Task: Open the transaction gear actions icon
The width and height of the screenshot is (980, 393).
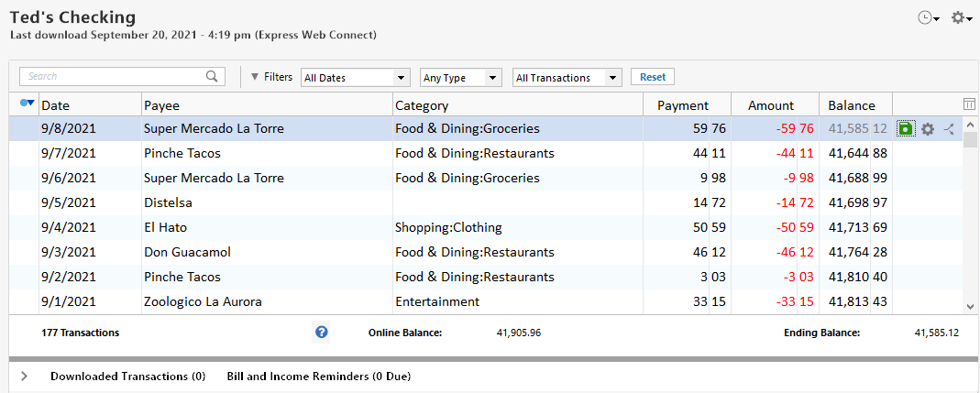Action: pos(928,129)
